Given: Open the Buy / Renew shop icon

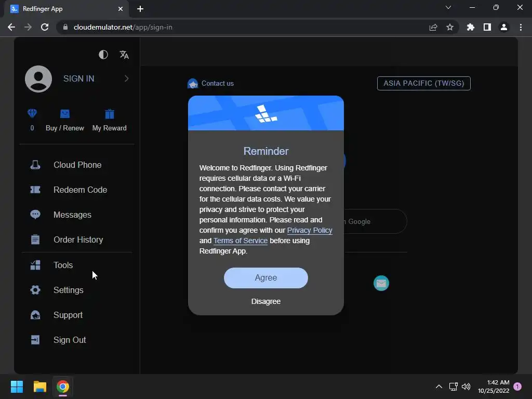Looking at the screenshot, I should point(65,114).
